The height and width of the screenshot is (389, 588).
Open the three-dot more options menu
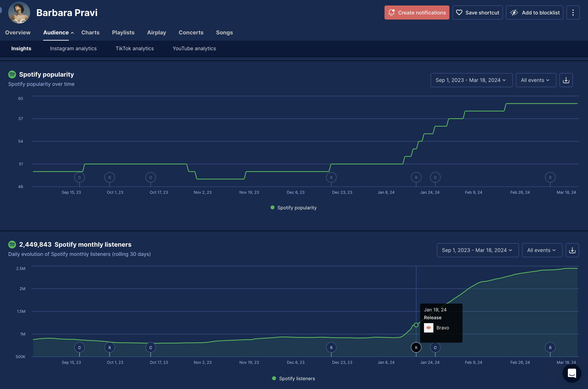(x=573, y=13)
